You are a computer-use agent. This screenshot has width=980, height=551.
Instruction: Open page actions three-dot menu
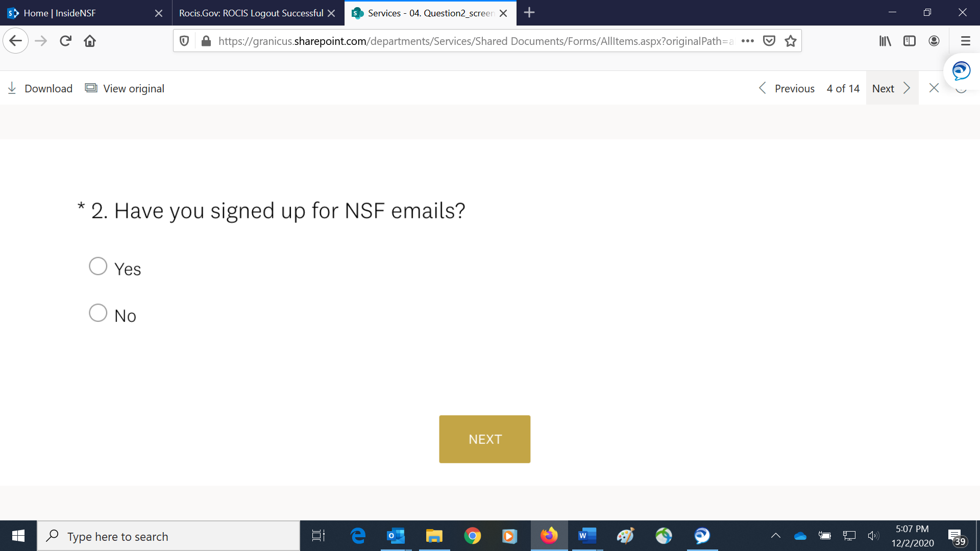click(748, 41)
